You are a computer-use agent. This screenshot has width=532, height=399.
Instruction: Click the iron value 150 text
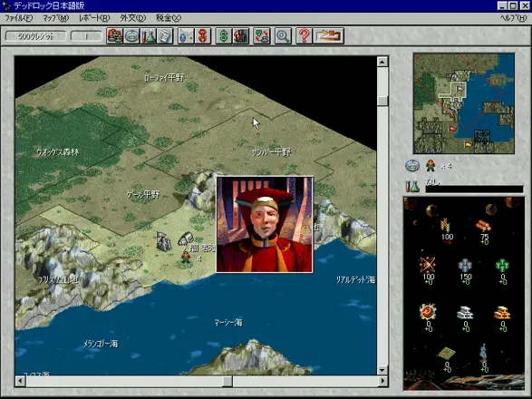coord(466,277)
